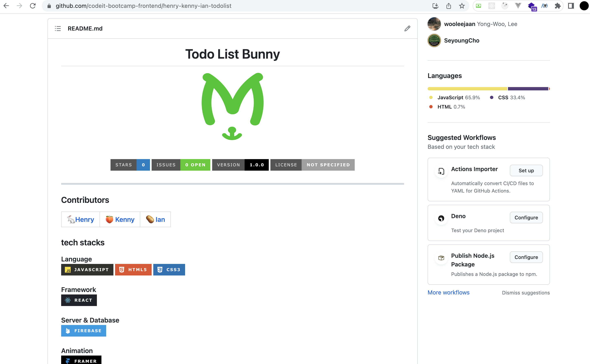The height and width of the screenshot is (364, 590).
Task: Open the More workflows link
Action: 448,292
